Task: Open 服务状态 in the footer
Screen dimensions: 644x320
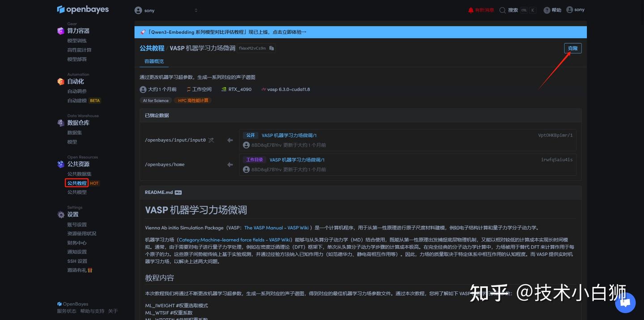Action: 67,311
